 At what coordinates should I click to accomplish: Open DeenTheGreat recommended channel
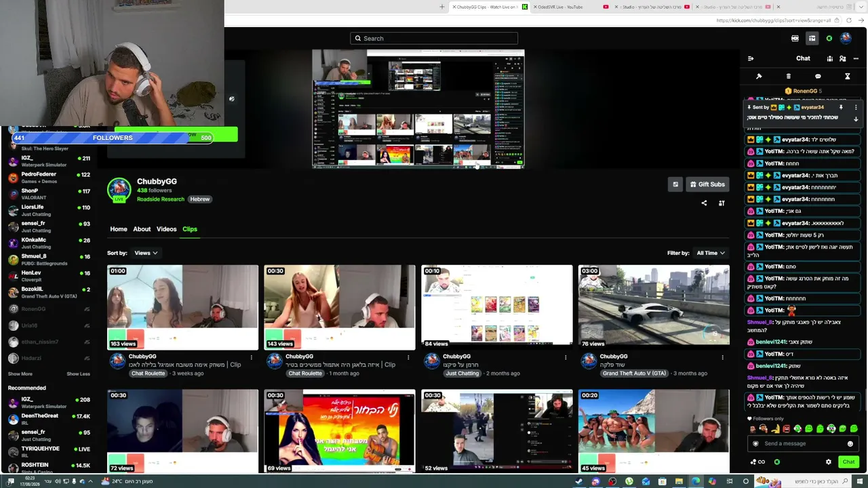click(49, 419)
